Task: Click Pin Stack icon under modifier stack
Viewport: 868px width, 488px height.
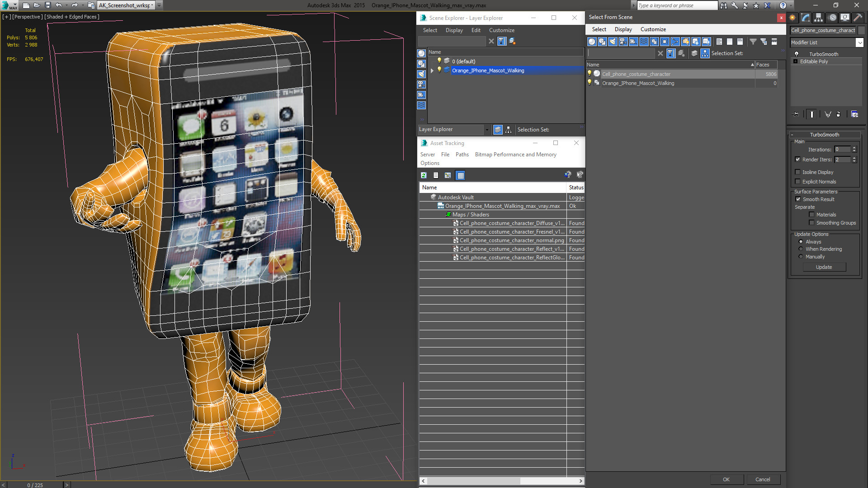Action: pyautogui.click(x=796, y=114)
